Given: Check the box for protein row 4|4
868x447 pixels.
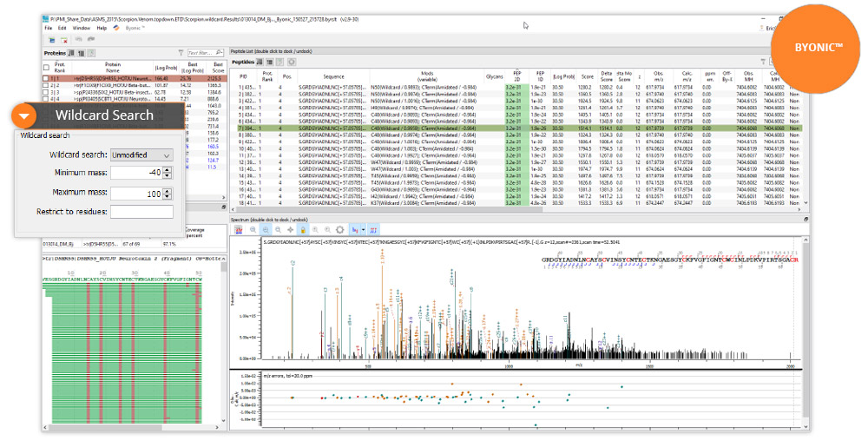Looking at the screenshot, I should point(47,99).
